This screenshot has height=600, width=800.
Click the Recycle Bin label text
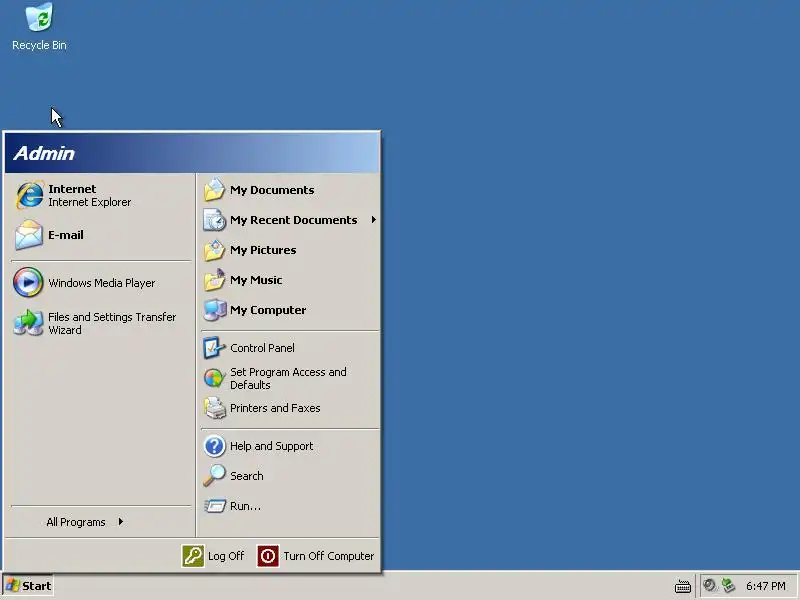click(39, 45)
